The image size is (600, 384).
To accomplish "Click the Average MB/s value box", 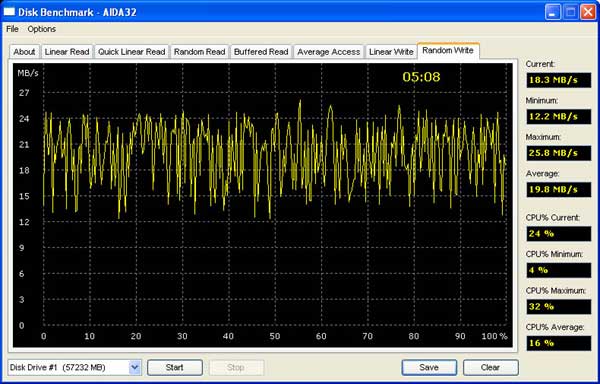I will click(558, 190).
